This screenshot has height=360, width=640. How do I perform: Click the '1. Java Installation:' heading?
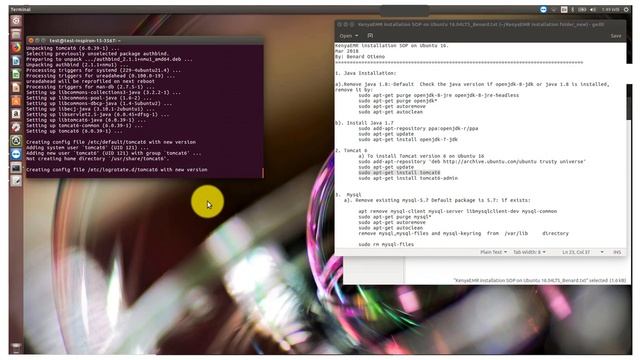[x=365, y=73]
